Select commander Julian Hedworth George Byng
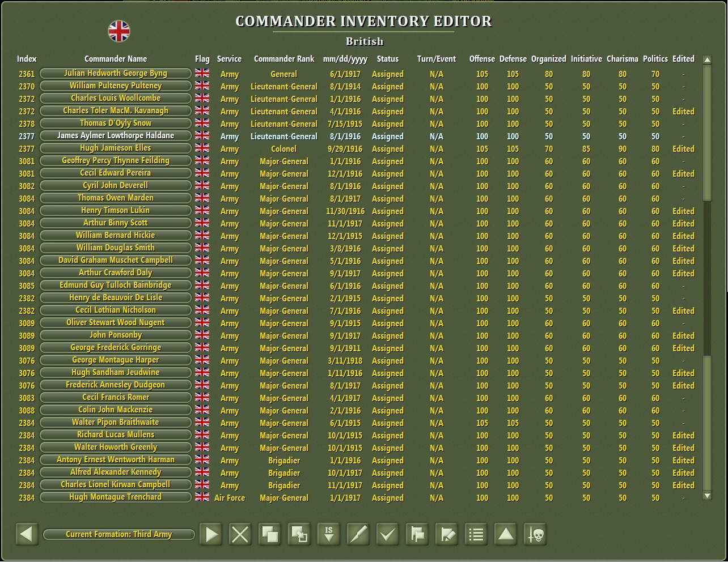The image size is (728, 562). [x=116, y=73]
